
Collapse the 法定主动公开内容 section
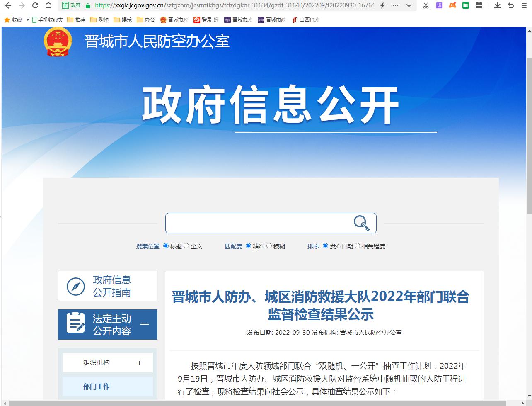coord(145,324)
